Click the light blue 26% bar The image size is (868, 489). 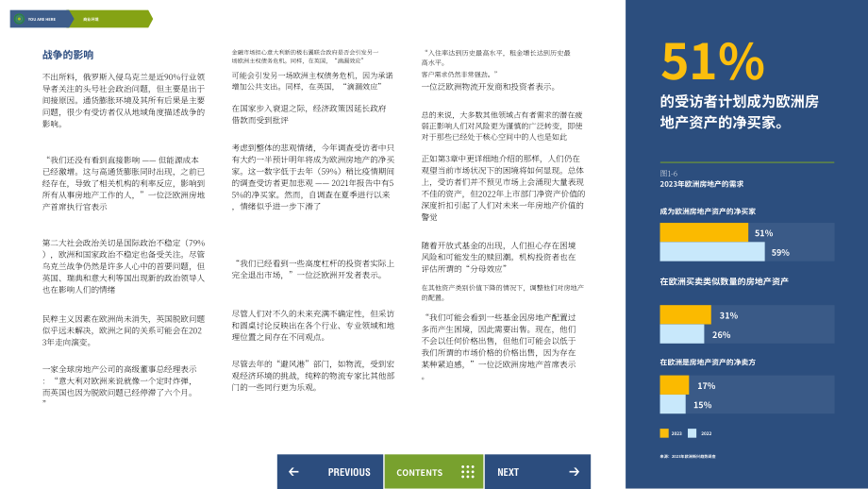[x=681, y=334]
